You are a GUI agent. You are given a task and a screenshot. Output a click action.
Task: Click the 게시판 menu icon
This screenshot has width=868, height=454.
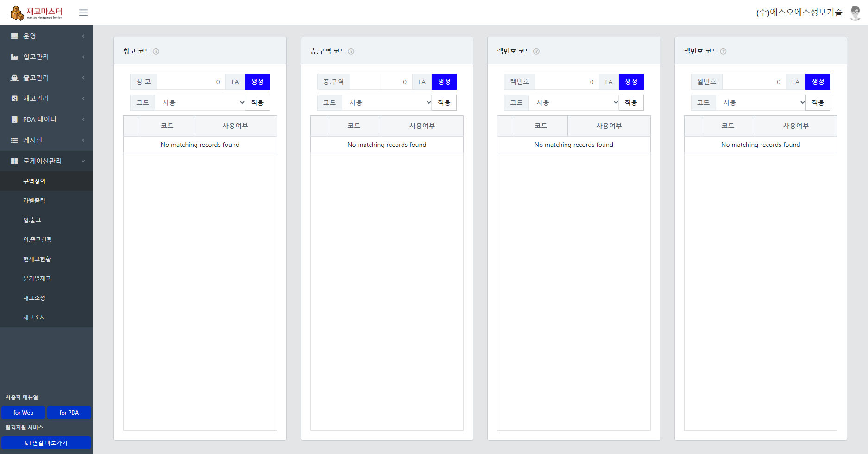[x=14, y=140]
